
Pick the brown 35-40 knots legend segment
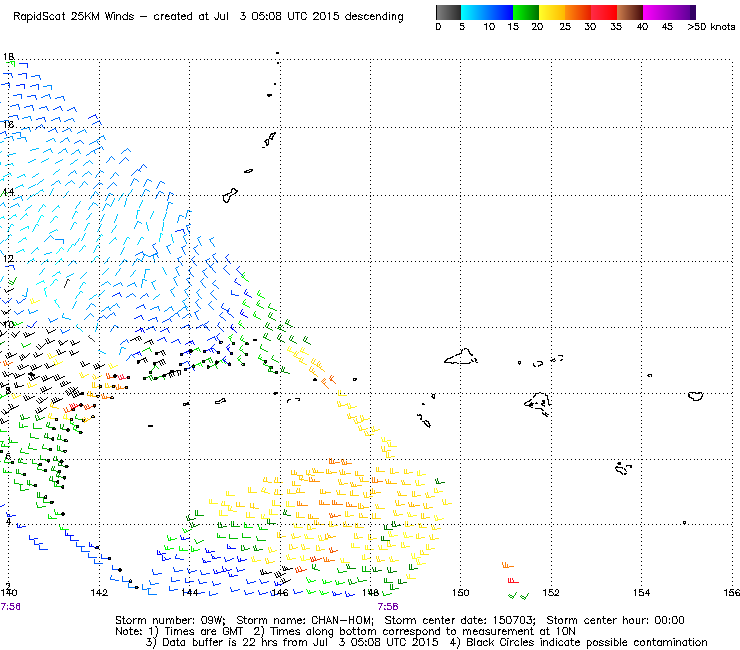[630, 12]
